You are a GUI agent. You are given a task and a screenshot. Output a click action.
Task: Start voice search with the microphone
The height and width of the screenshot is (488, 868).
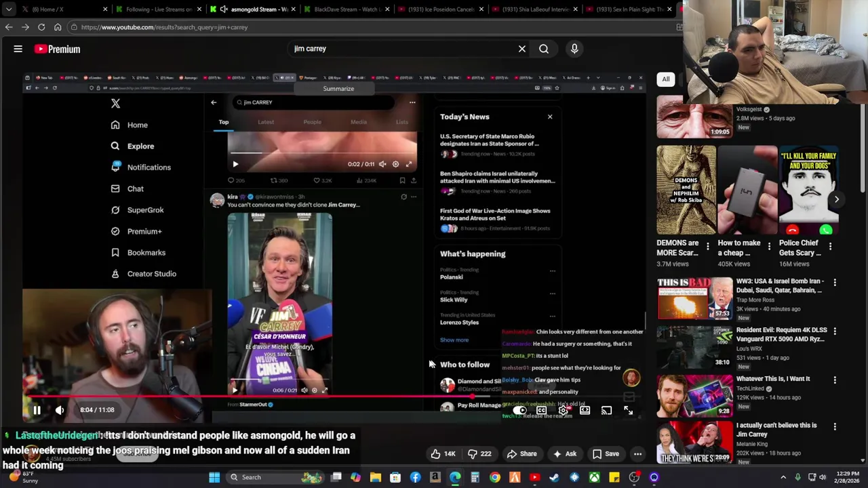pos(574,49)
